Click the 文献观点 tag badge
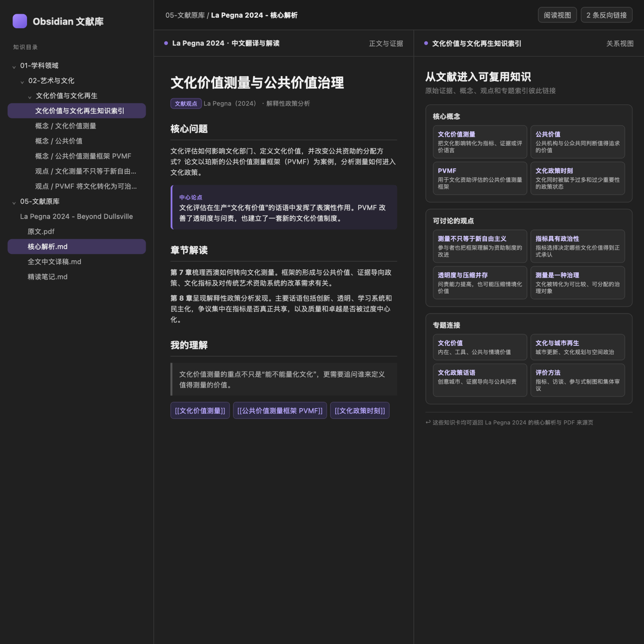This screenshot has height=644, width=644. [x=186, y=103]
